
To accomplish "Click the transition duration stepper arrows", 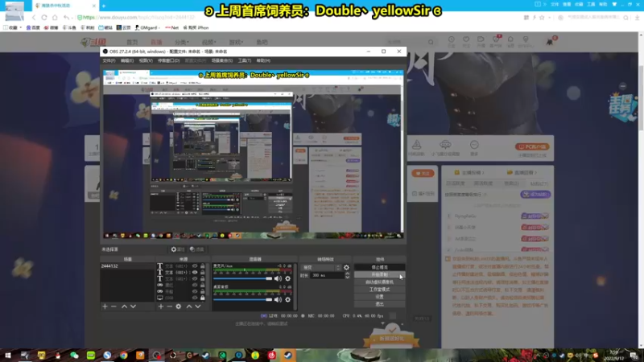I will [x=347, y=275].
